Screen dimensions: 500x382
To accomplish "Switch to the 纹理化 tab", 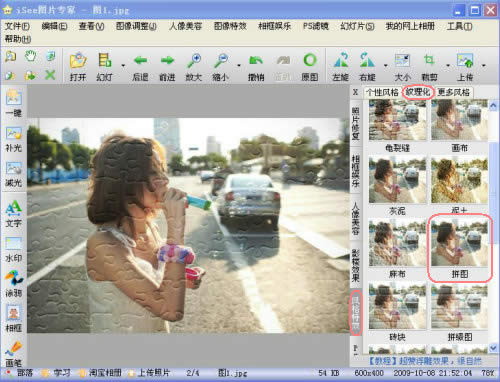I will 418,92.
